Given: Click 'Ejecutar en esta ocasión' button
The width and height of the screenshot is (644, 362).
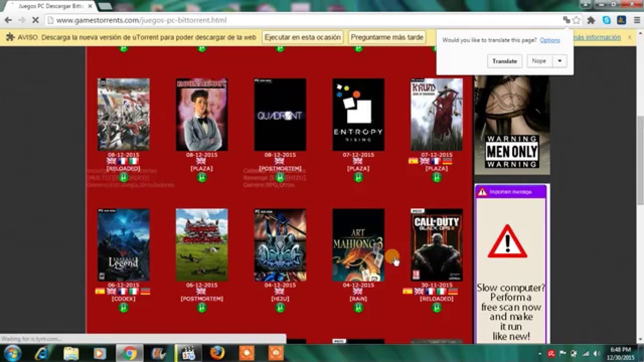Looking at the screenshot, I should click(x=303, y=37).
